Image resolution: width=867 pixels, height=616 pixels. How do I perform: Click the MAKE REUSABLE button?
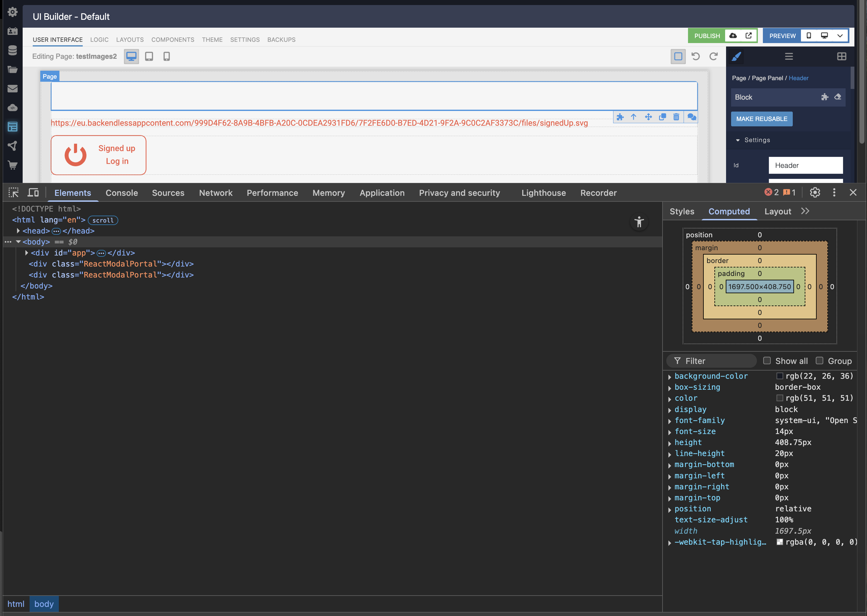(x=762, y=119)
